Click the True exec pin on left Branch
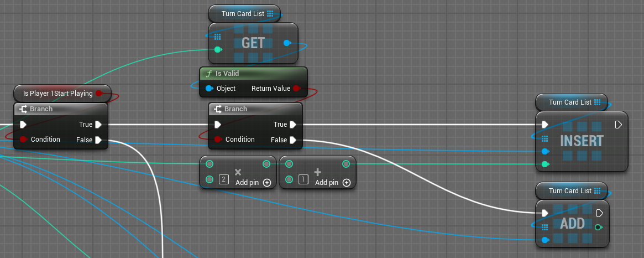Screen dimensions: 644x258 click(x=98, y=125)
